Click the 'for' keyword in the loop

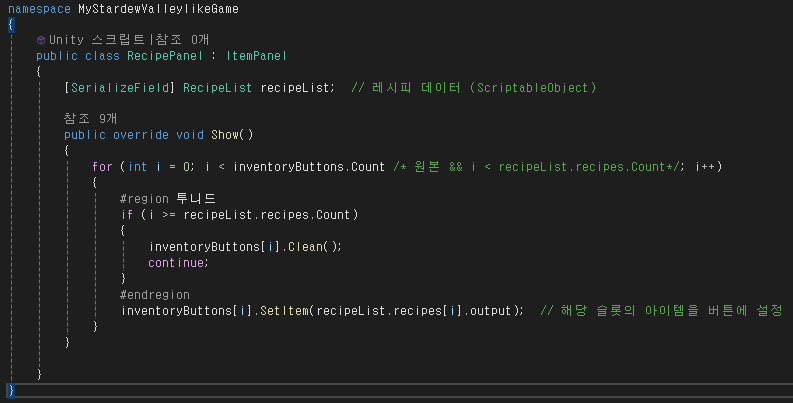(x=102, y=166)
